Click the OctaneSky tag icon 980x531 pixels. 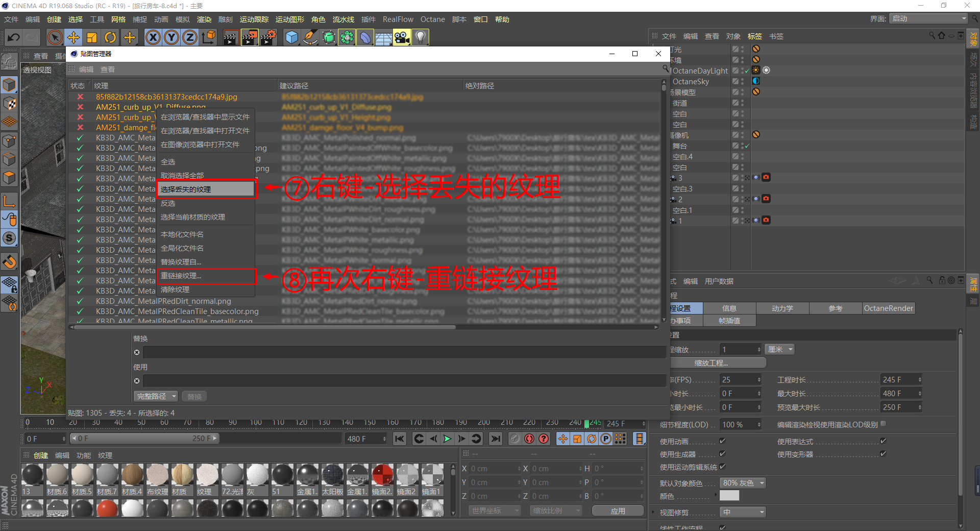[756, 81]
